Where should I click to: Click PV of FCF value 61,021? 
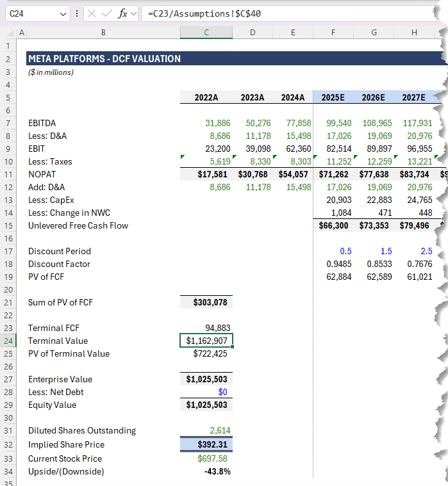(419, 277)
